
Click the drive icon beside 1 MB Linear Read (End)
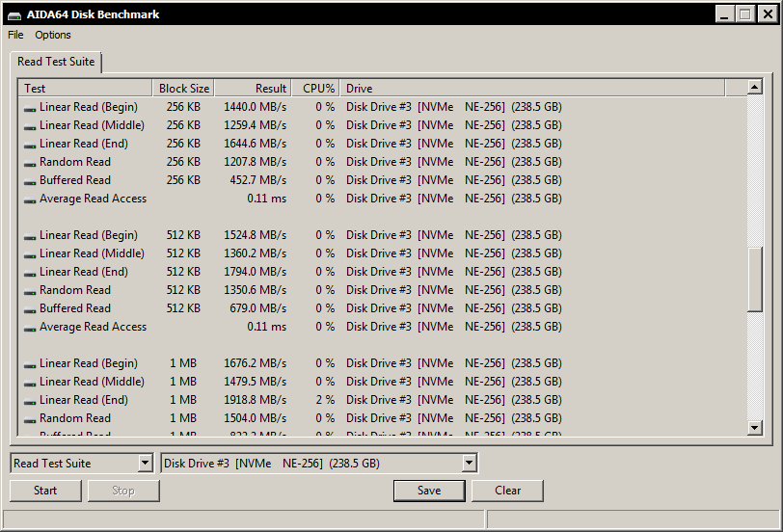pos(30,401)
